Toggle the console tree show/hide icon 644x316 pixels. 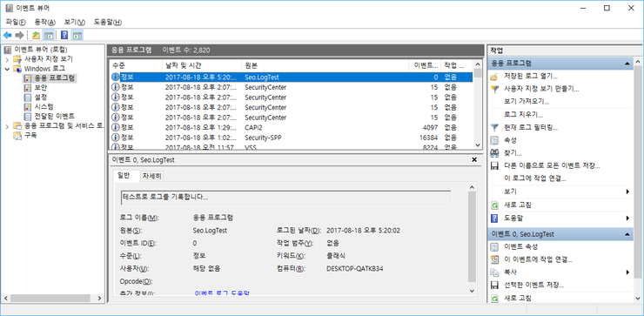(x=49, y=36)
